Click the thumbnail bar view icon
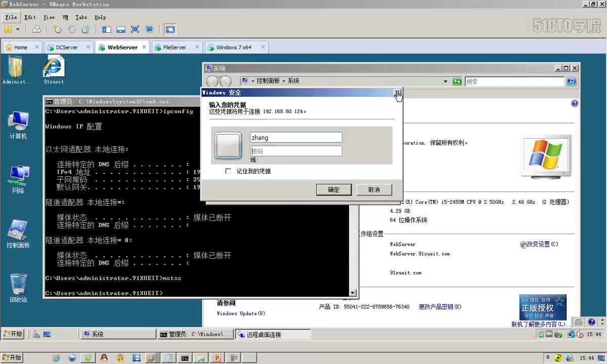Screen dimensions: 607x364 click(121, 29)
